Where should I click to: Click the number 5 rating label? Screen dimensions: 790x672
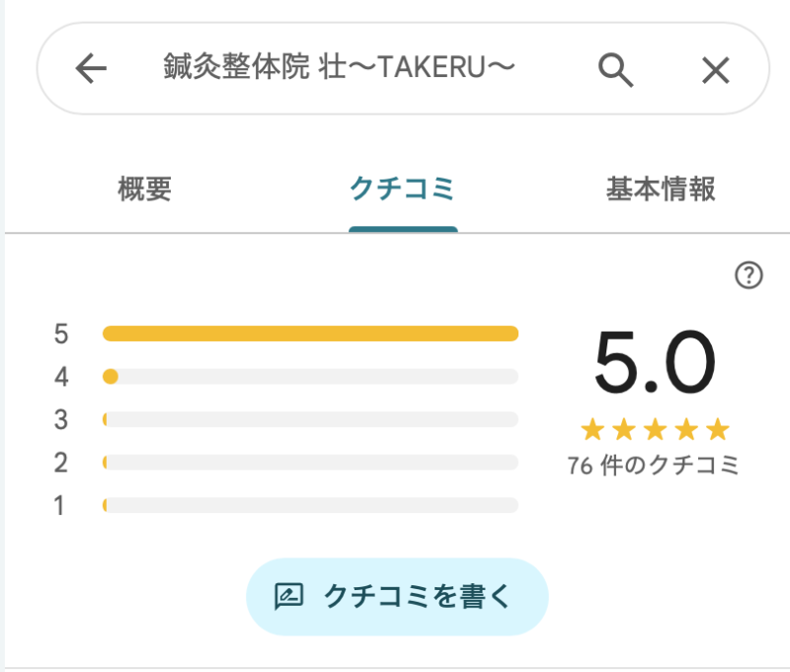pyautogui.click(x=61, y=334)
